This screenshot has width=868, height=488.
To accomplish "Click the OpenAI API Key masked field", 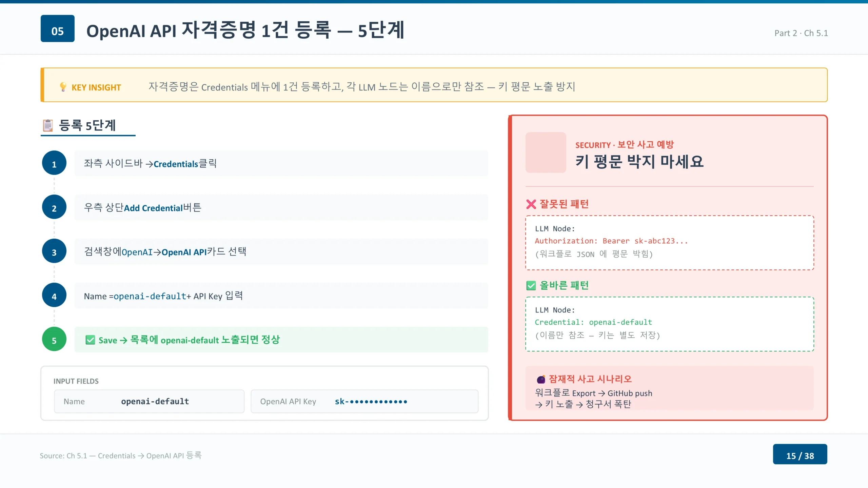I will [x=364, y=401].
